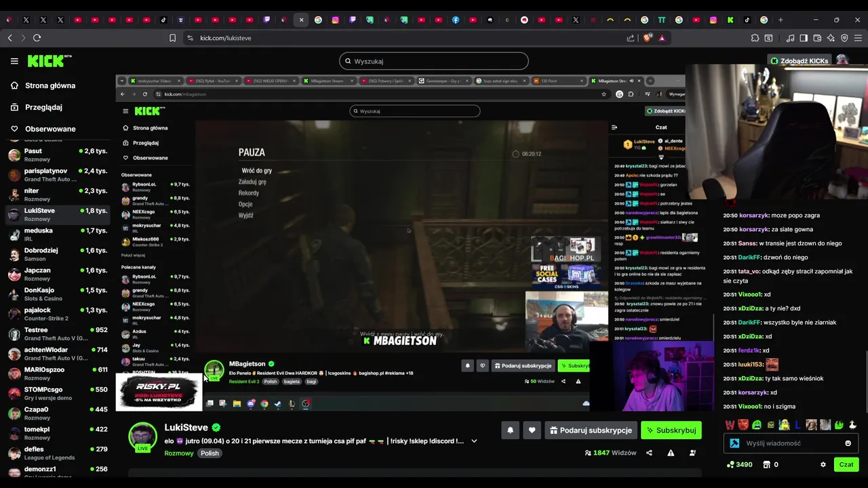Open STOMPcsgo channel in followed list

[x=58, y=393]
